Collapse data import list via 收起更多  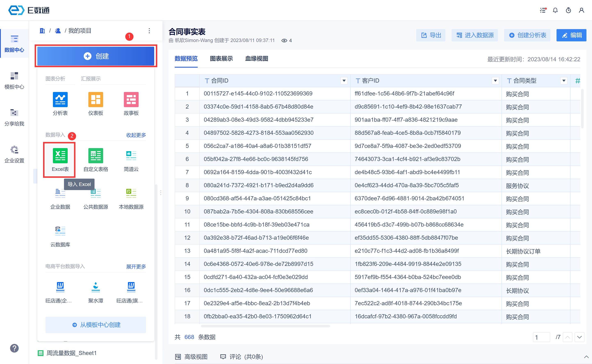(136, 135)
